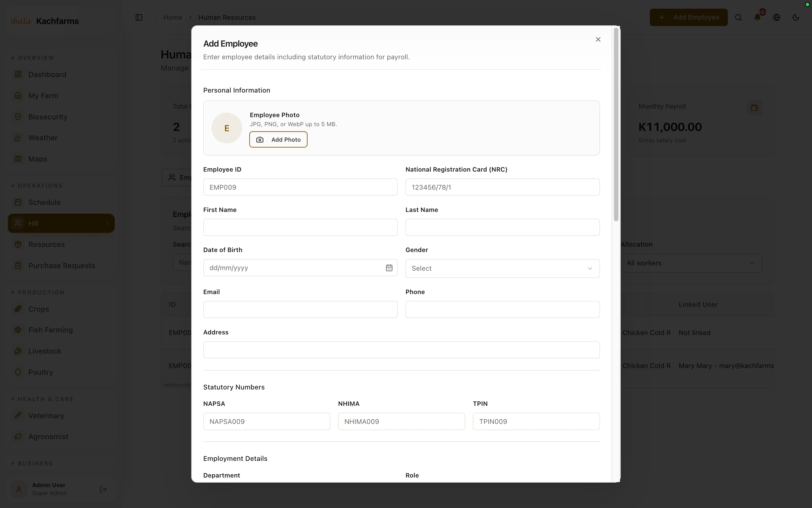
Task: Click the Phone input field
Action: coord(502,309)
